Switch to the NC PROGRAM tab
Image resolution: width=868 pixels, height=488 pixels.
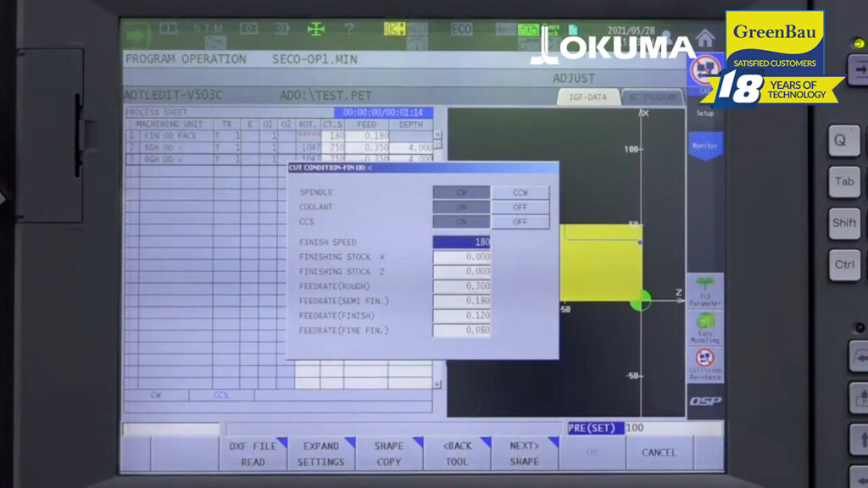(653, 97)
